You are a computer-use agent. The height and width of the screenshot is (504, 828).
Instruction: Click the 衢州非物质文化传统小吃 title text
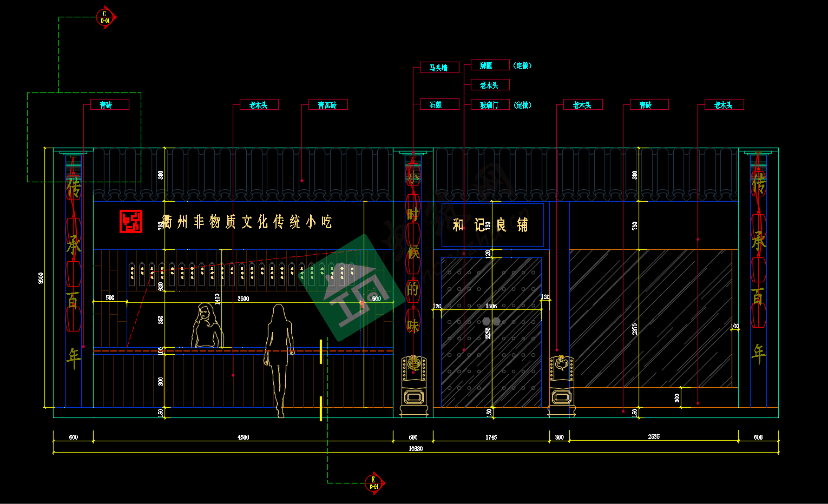(x=247, y=222)
